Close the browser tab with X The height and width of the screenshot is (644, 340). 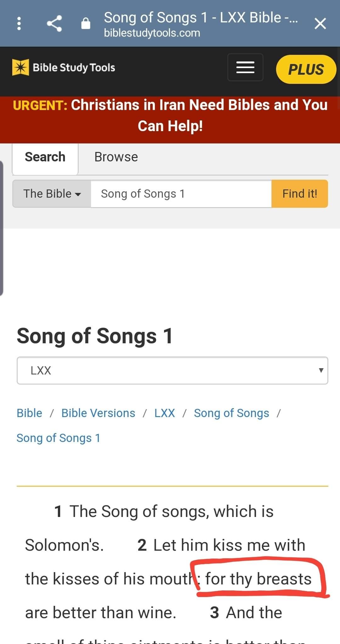pyautogui.click(x=320, y=24)
